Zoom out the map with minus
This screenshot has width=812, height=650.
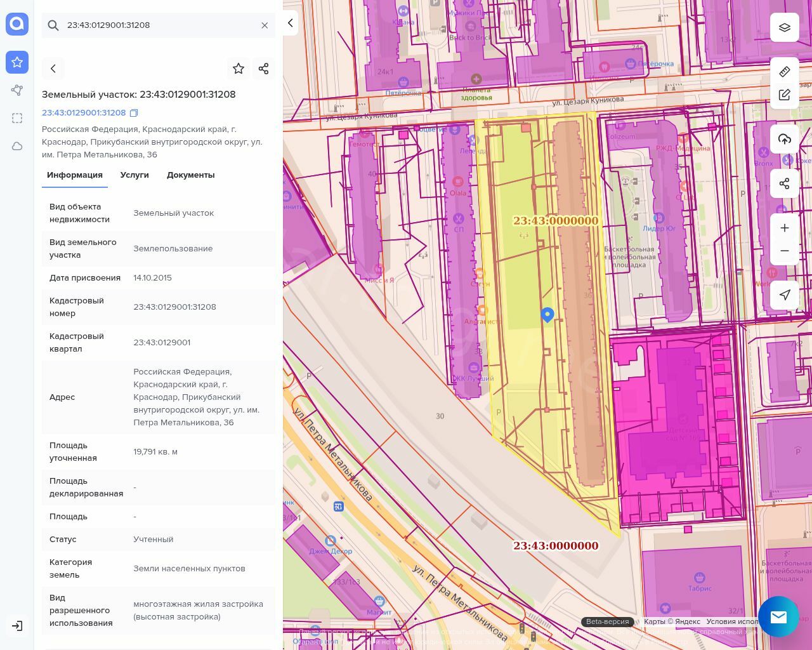(x=784, y=251)
